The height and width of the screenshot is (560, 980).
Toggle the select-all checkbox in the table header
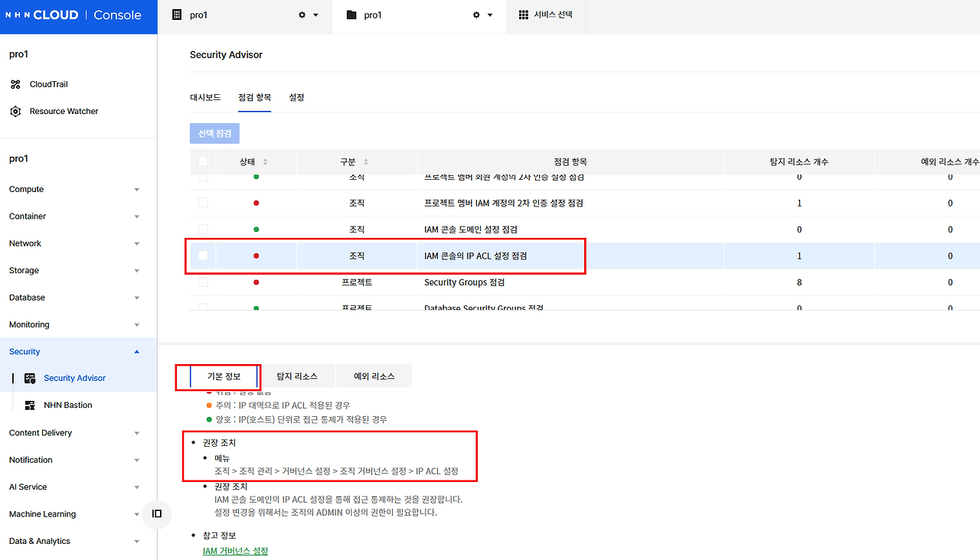click(x=203, y=161)
